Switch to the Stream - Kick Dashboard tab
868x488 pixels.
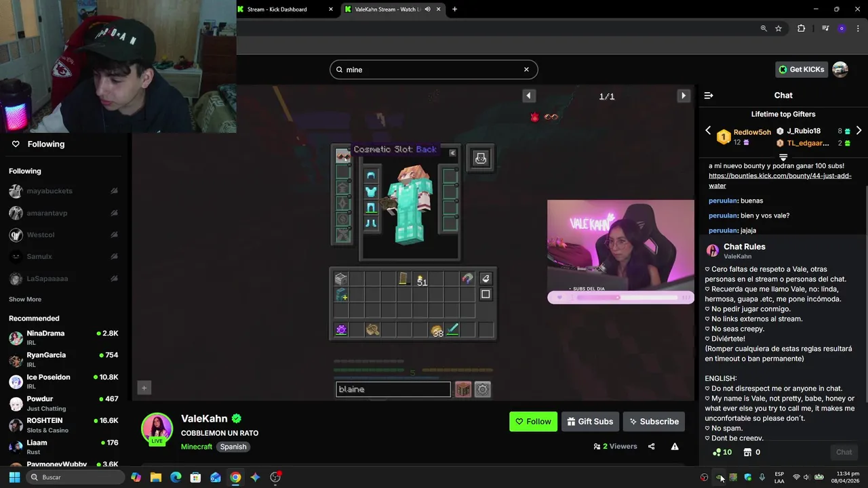coord(286,9)
